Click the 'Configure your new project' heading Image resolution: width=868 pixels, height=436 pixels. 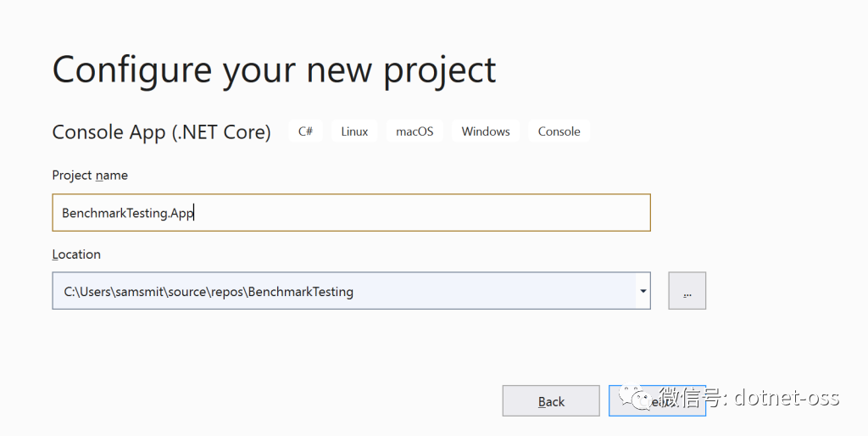[274, 71]
